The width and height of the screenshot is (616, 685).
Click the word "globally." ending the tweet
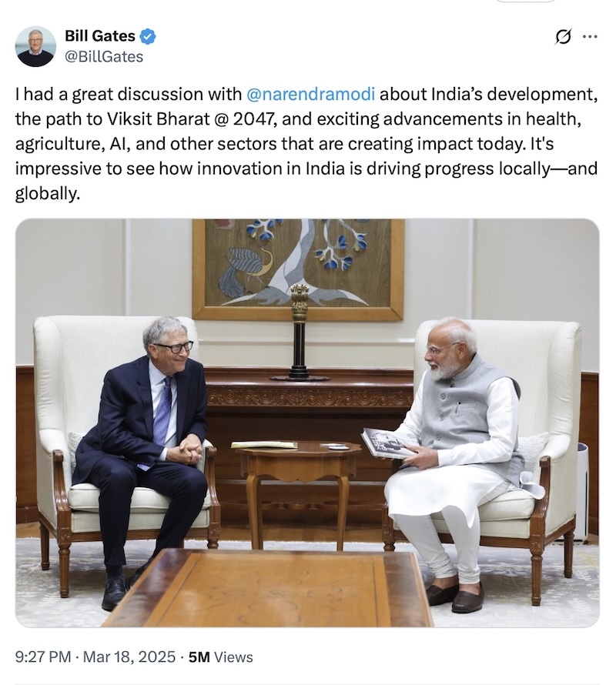pyautogui.click(x=48, y=194)
